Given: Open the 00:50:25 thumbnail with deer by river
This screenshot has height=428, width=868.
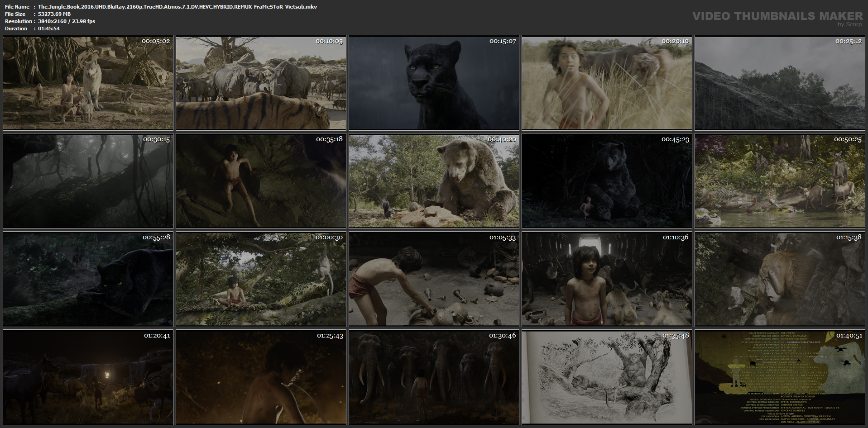Looking at the screenshot, I should coord(780,181).
